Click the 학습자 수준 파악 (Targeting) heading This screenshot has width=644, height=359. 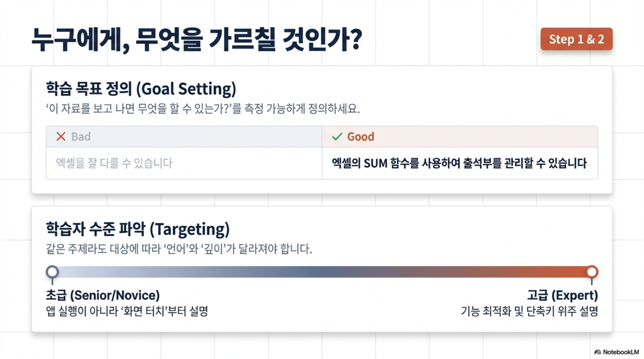138,229
